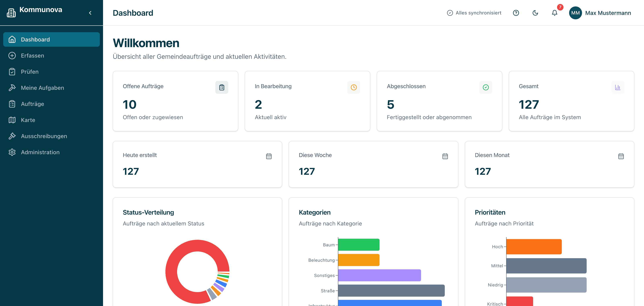Open the Prüfen page
Viewport: 644px width, 306px height.
(52, 72)
